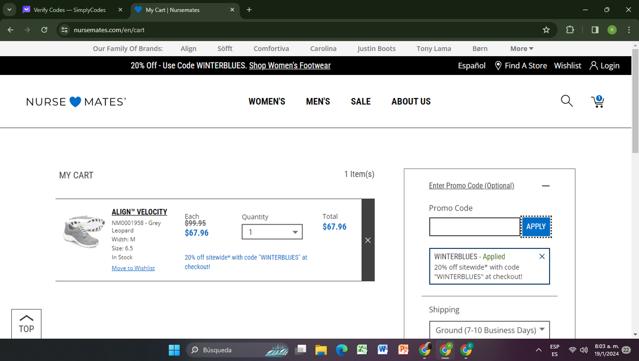The image size is (639, 361).
Task: Move item to Wishlist
Action: click(x=133, y=268)
